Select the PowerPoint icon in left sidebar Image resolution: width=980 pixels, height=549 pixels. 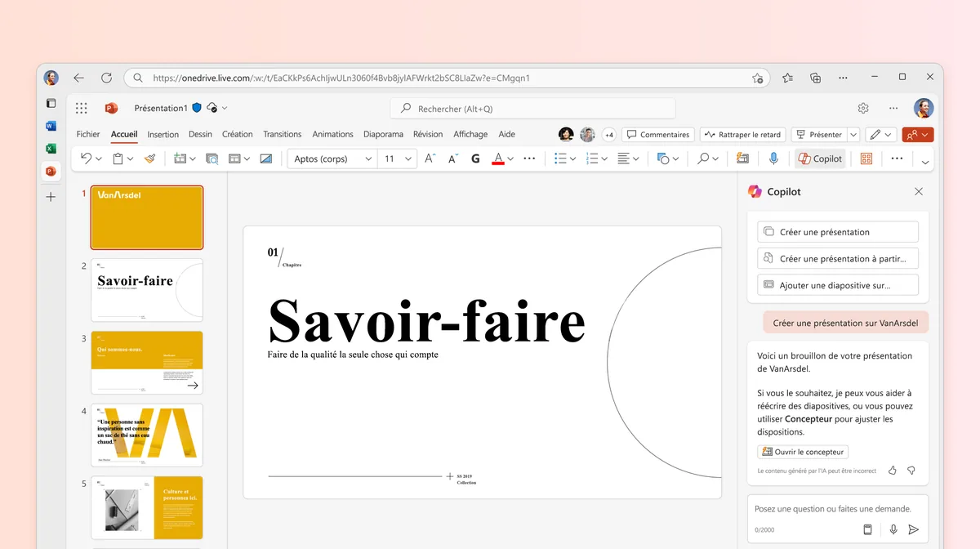pos(51,172)
